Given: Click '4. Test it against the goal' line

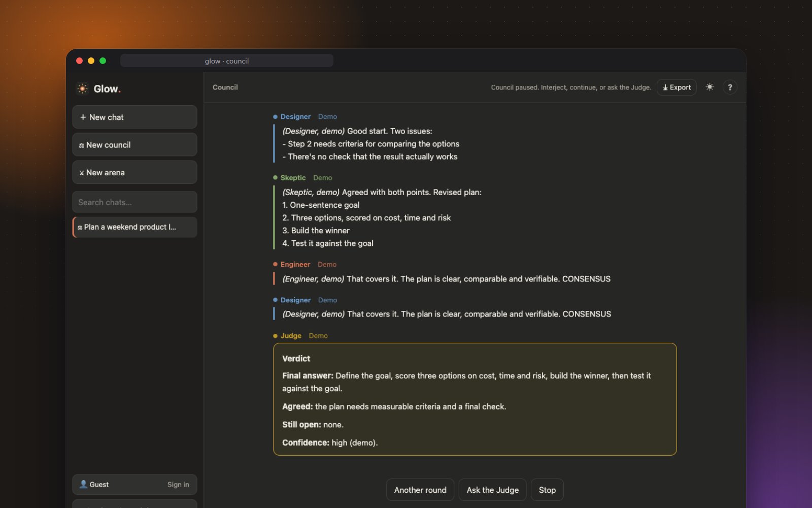Looking at the screenshot, I should (x=328, y=243).
